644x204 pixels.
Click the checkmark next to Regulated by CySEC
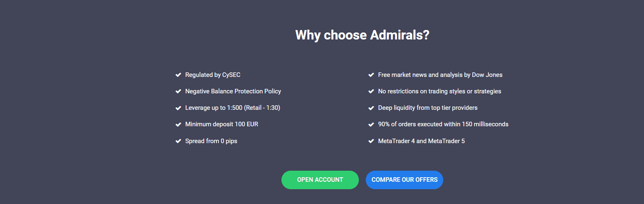178,75
